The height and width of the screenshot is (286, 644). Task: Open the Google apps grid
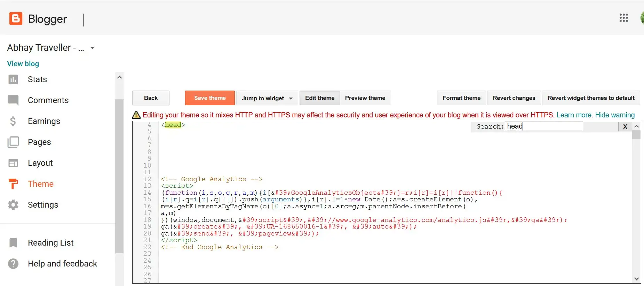(x=623, y=18)
